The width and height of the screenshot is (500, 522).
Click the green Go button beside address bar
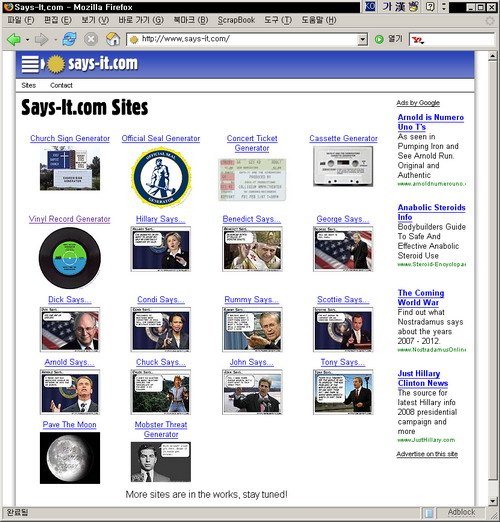379,39
